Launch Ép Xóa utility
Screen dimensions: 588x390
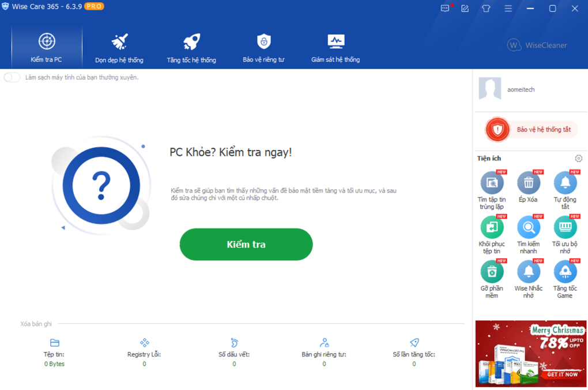pos(529,186)
